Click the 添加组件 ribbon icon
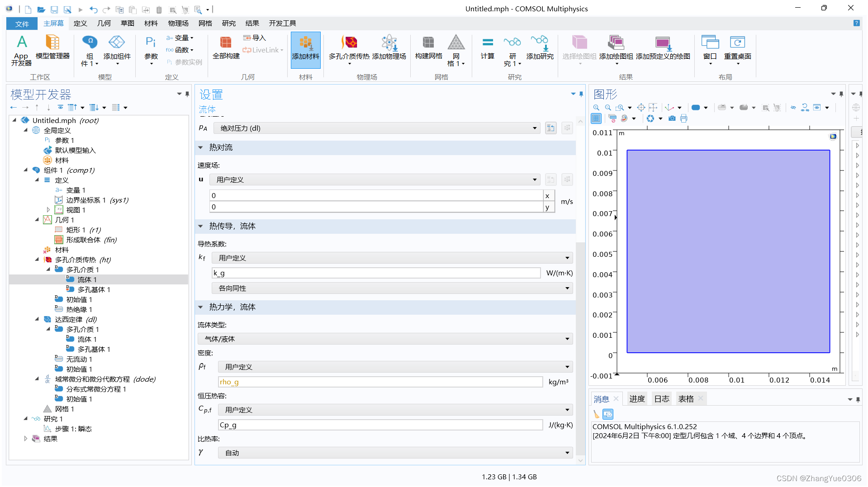Image resolution: width=868 pixels, height=487 pixels. coord(117,50)
